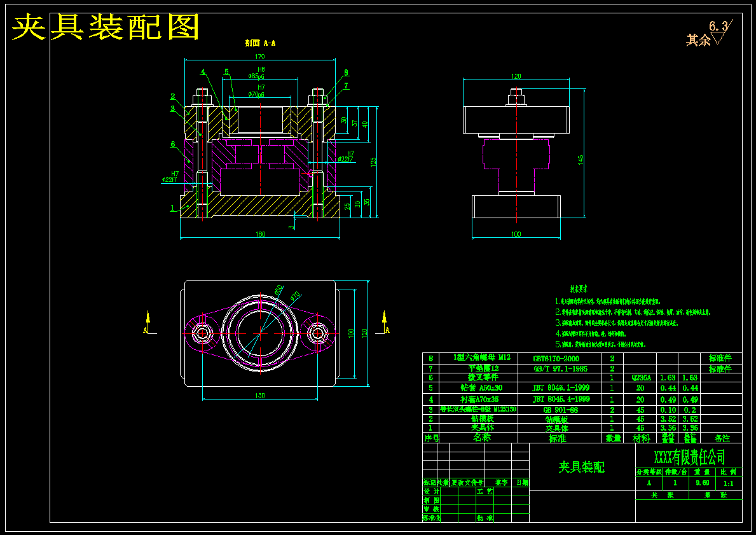The width and height of the screenshot is (756, 535).
Task: Select the 180 base width dimension
Action: 260,234
